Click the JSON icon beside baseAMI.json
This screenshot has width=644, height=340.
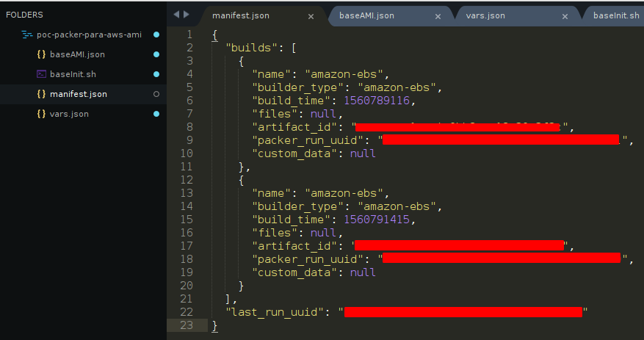click(41, 54)
